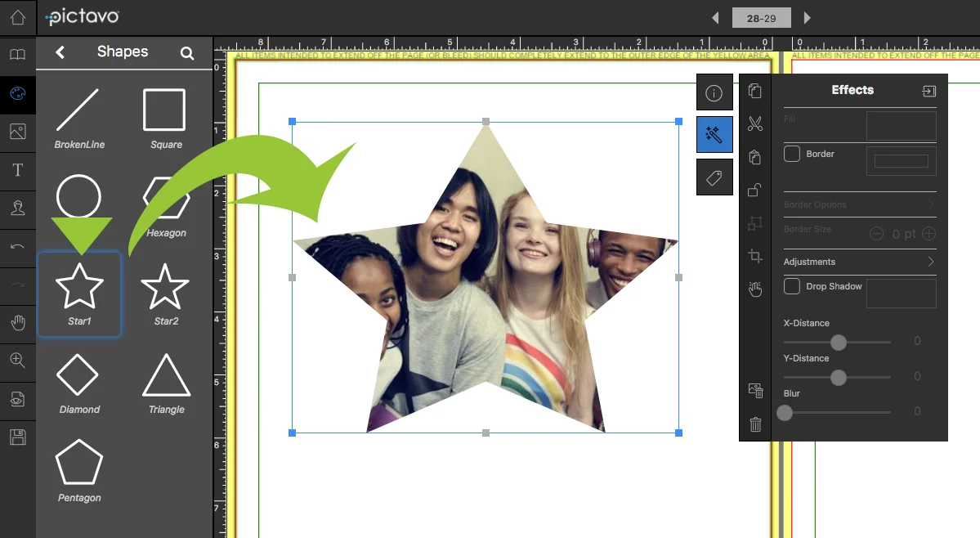This screenshot has width=980, height=538.
Task: Click the 28-29 page indicator
Action: (x=761, y=18)
